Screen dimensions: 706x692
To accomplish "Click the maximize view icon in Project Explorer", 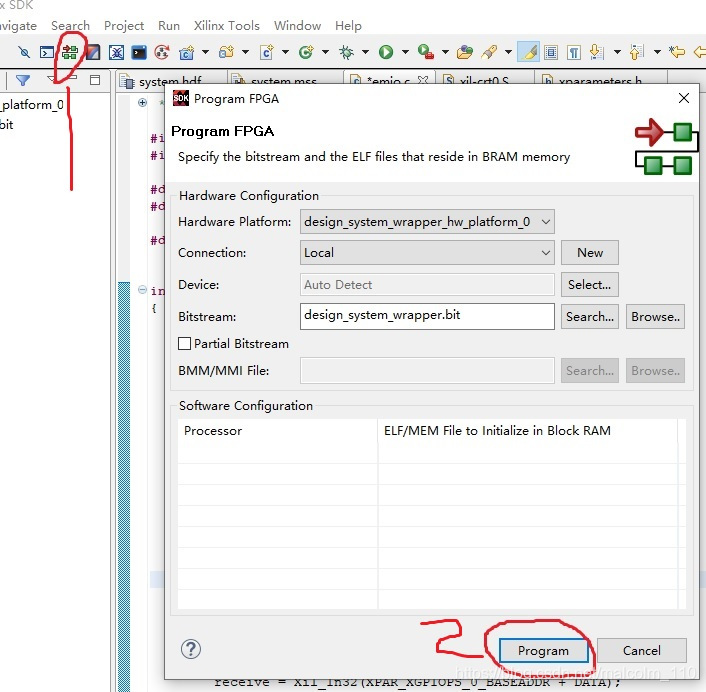I will tap(95, 80).
